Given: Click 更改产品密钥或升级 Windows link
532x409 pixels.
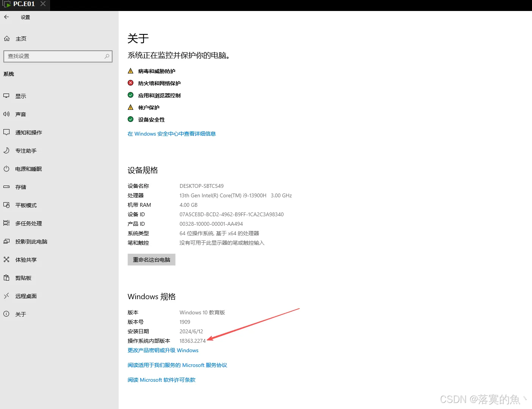Looking at the screenshot, I should 163,350.
